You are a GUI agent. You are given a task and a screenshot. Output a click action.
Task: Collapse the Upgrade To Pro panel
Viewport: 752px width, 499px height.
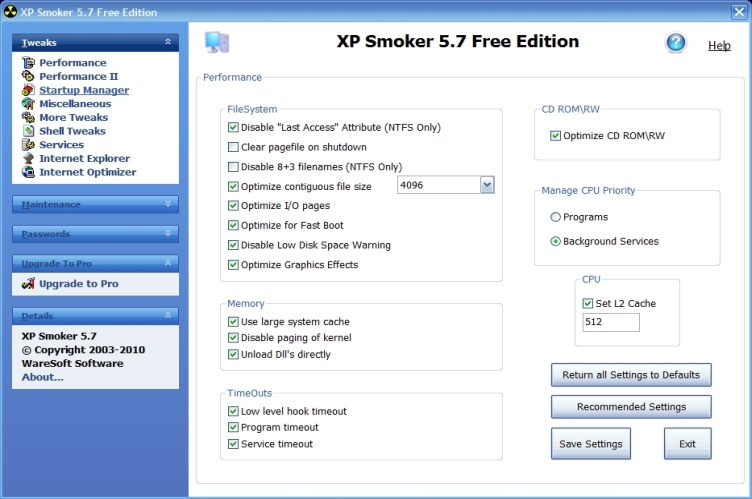(95, 263)
